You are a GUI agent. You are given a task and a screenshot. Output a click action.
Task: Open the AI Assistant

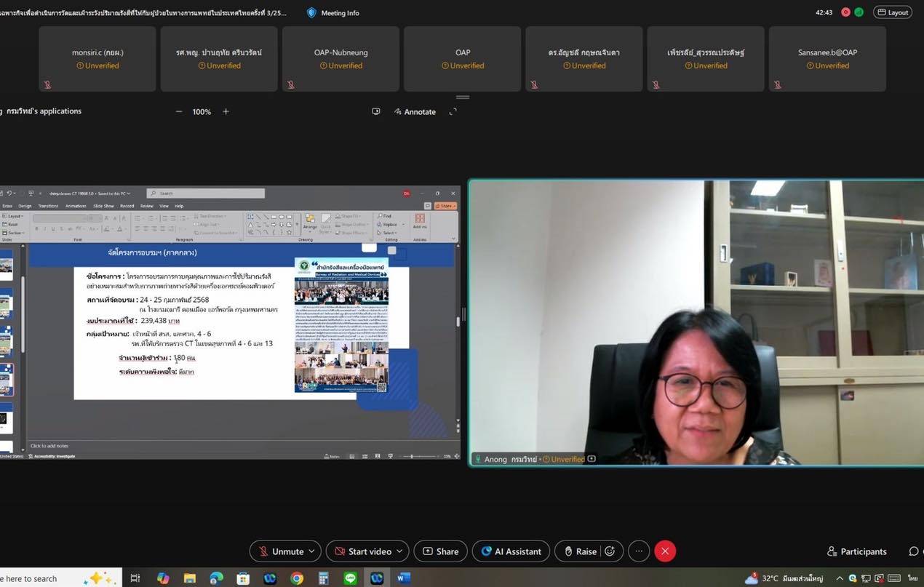(x=511, y=551)
